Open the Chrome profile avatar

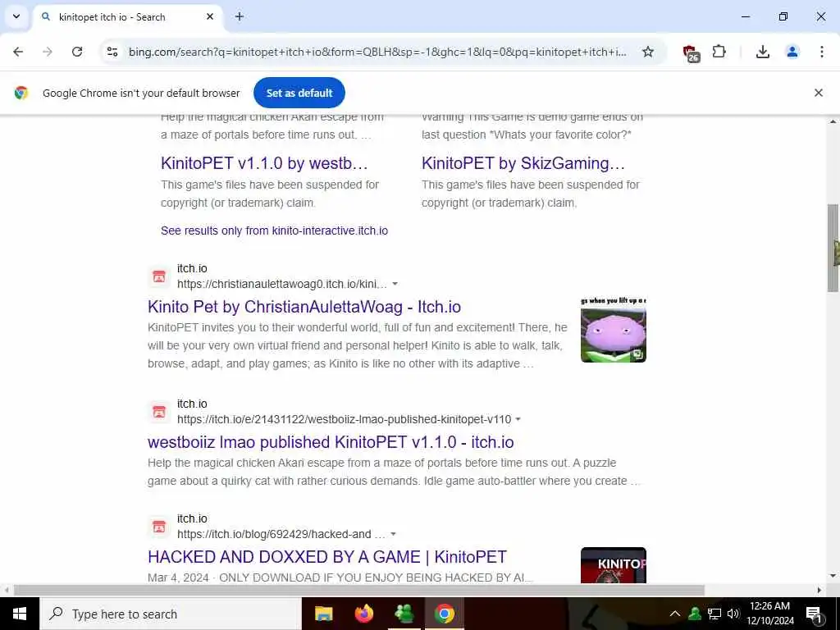[x=792, y=52]
